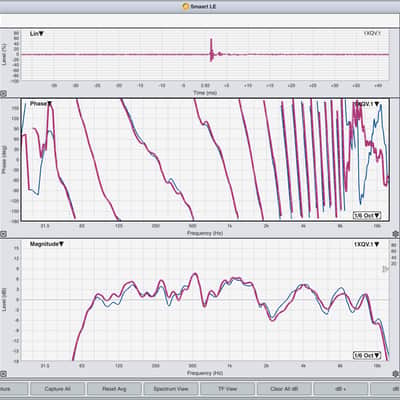Click the Capture All button

[57, 389]
